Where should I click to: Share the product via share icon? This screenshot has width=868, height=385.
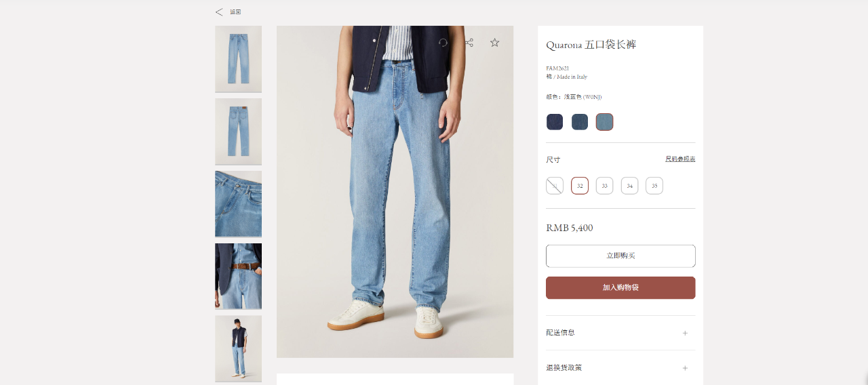[x=469, y=43]
